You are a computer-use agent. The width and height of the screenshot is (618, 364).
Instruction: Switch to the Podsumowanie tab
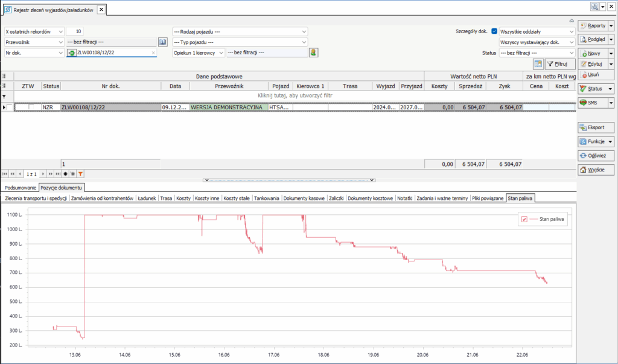pos(21,188)
